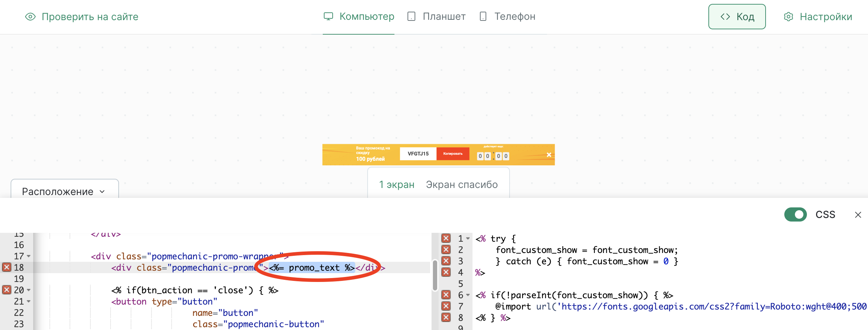Click the catch (e) line in CSS editor
Image resolution: width=868 pixels, height=330 pixels.
point(587,261)
